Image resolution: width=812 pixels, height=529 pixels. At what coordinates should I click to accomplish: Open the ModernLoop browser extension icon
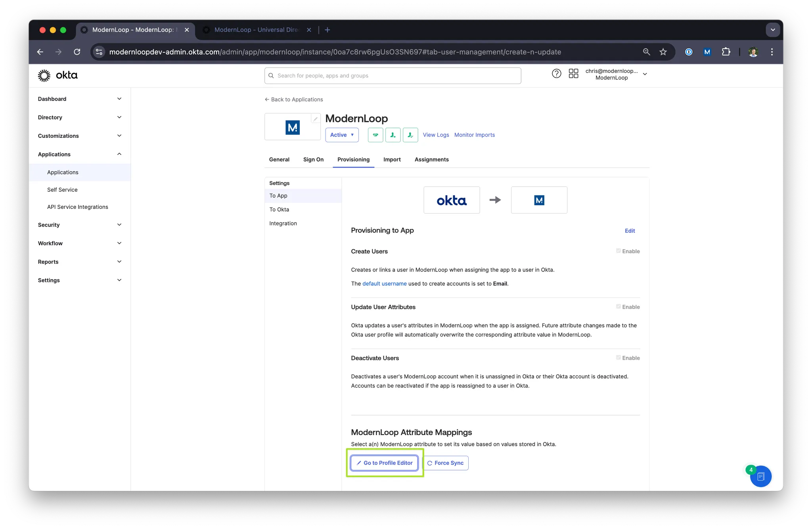coord(707,52)
